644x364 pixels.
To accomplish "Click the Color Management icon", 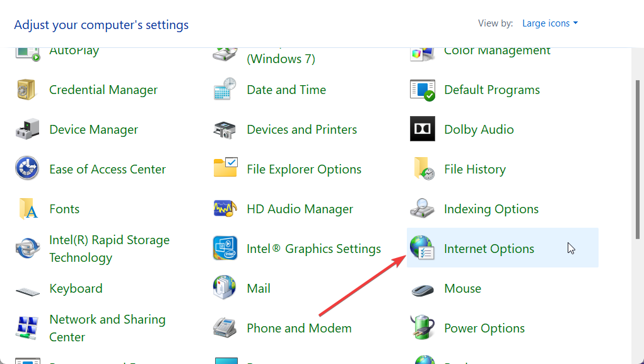I will point(422,54).
